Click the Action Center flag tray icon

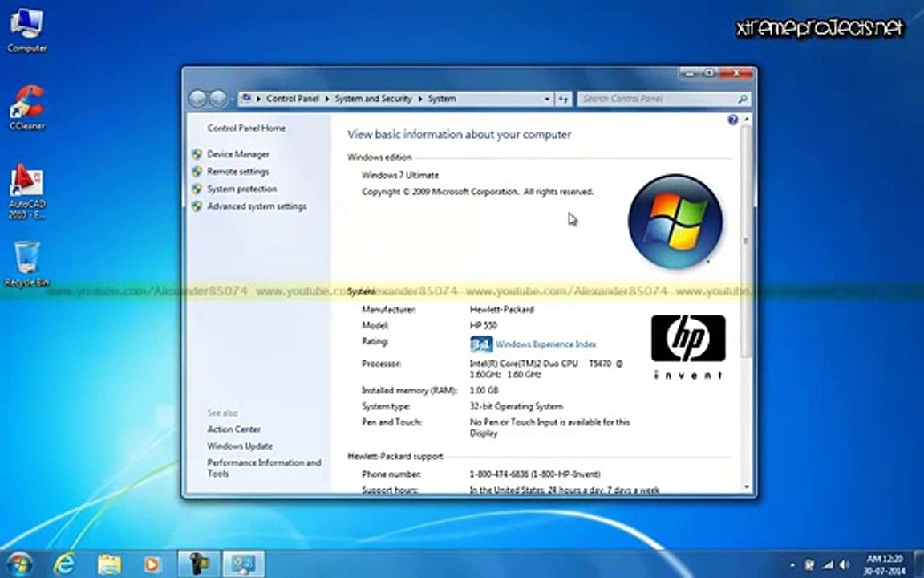pos(810,565)
